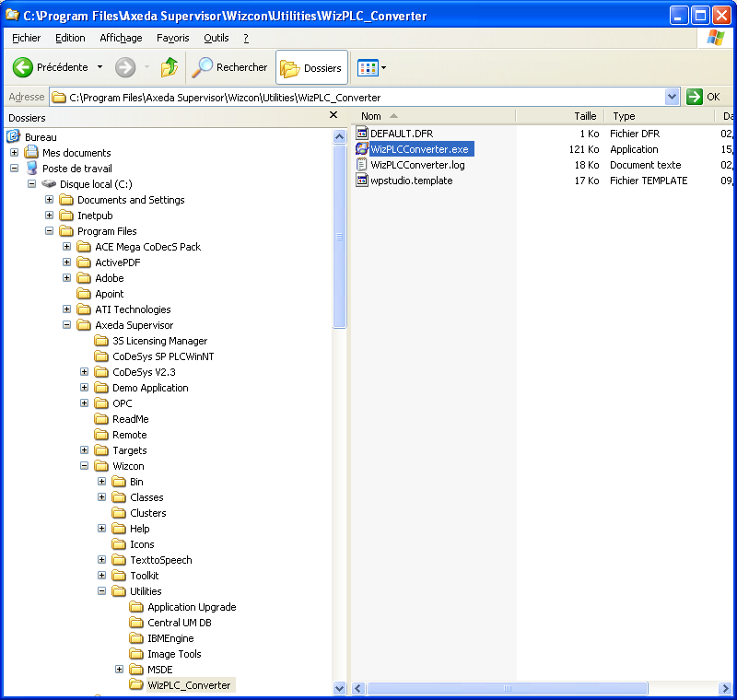The image size is (737, 700).
Task: Sort files by the Type column header
Action: coord(660,116)
